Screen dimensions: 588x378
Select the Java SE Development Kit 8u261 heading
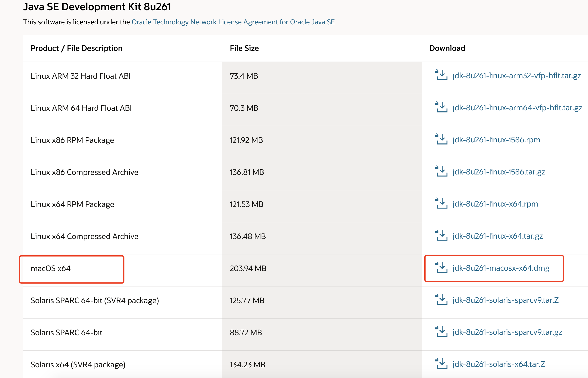[x=97, y=6]
